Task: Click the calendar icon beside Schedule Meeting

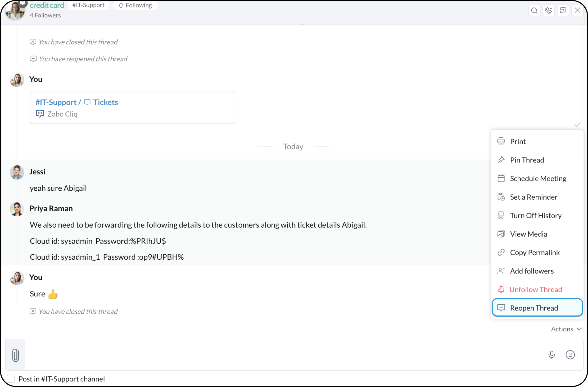Action: pos(501,178)
